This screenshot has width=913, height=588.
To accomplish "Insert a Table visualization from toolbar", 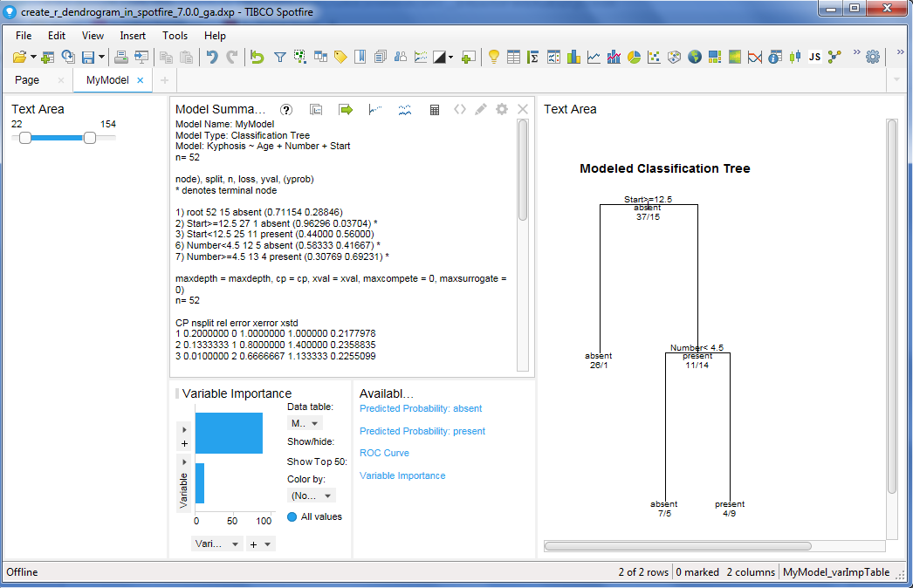I will [513, 57].
